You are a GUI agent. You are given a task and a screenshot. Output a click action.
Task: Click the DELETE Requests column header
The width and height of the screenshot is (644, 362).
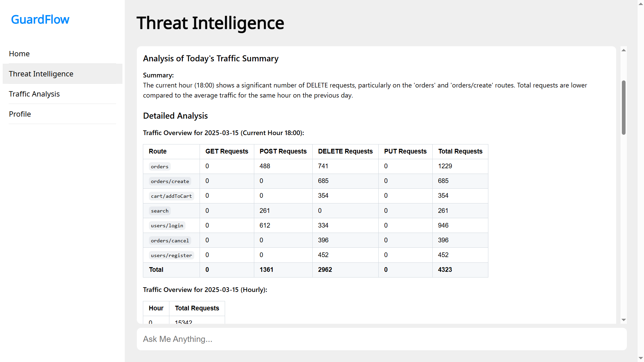pos(345,151)
